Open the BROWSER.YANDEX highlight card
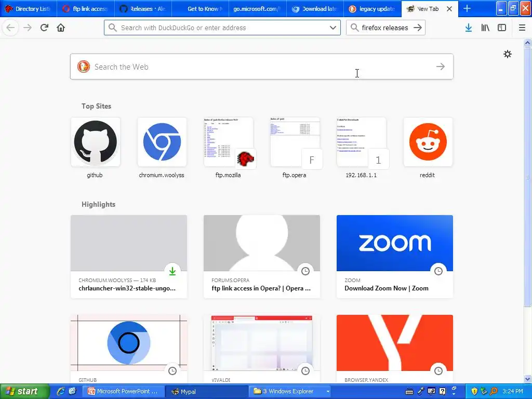 (395, 349)
